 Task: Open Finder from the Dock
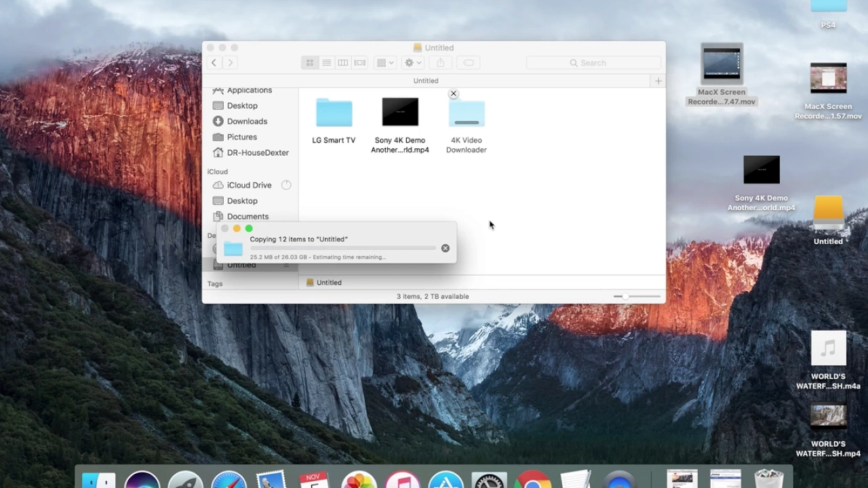point(98,480)
